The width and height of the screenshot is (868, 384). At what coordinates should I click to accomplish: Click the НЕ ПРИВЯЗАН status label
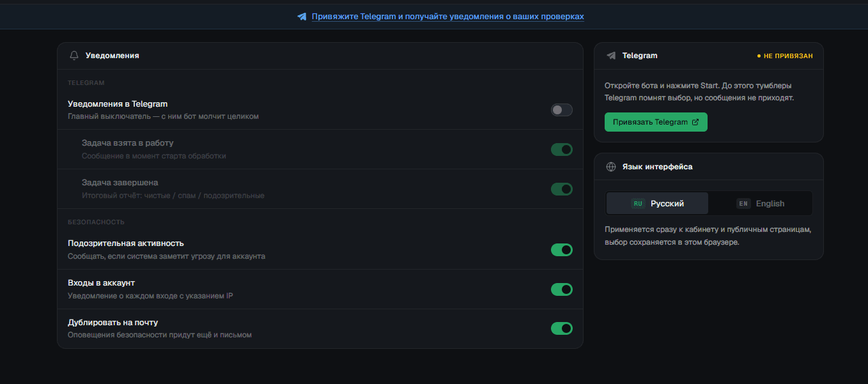pos(785,56)
